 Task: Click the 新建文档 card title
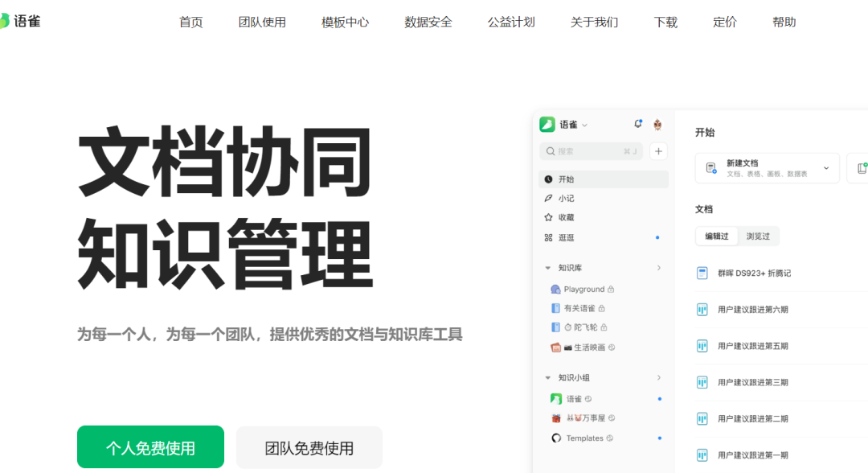(x=743, y=163)
